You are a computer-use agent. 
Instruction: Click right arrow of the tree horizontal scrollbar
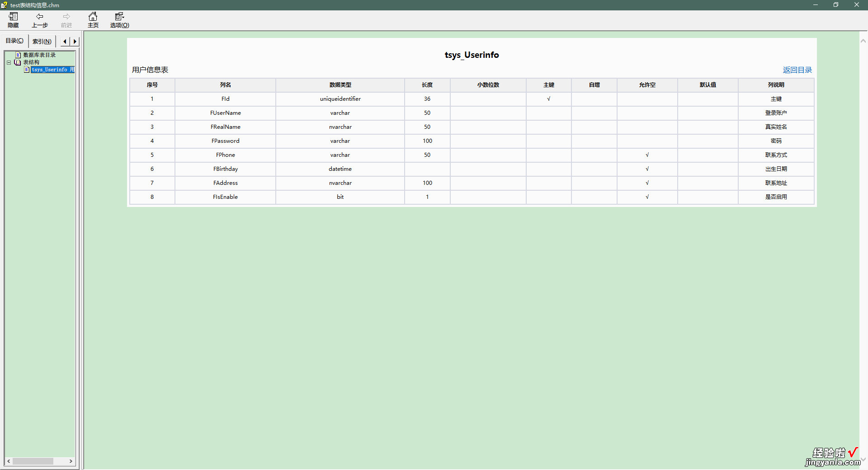(x=71, y=461)
